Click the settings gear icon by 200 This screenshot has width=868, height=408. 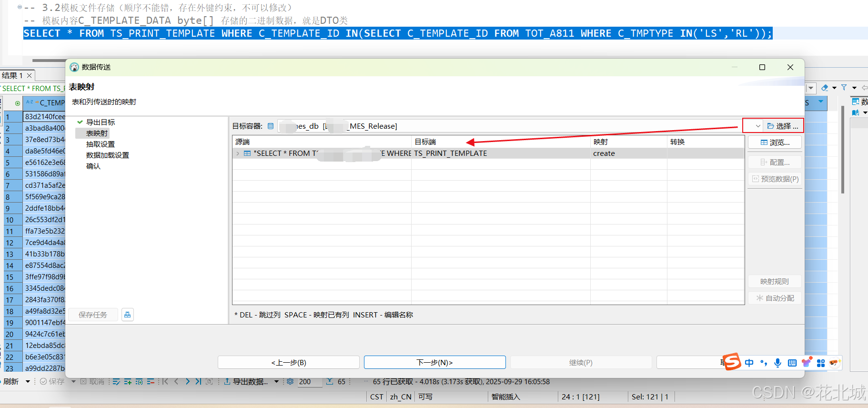click(x=290, y=381)
